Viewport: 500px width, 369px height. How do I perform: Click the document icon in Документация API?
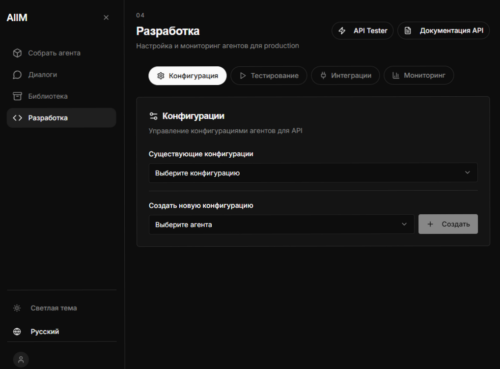pyautogui.click(x=408, y=31)
